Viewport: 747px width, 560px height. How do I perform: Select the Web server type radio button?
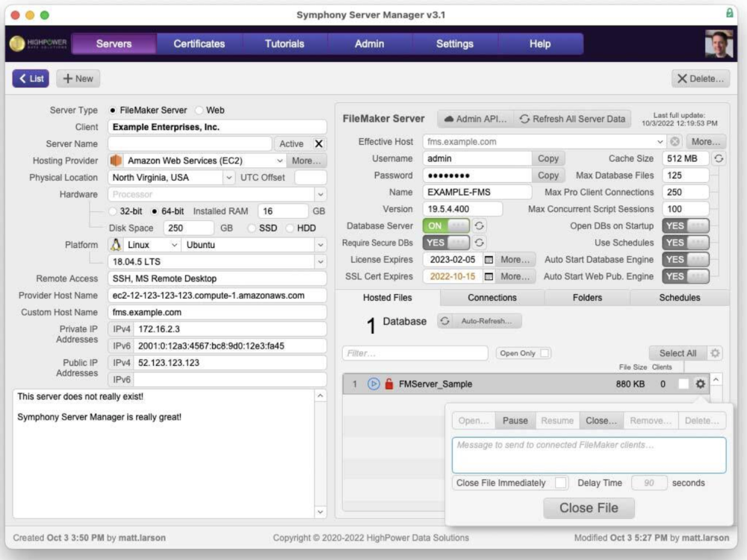(x=200, y=110)
